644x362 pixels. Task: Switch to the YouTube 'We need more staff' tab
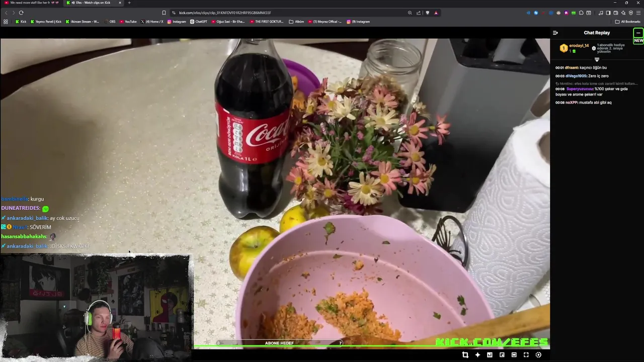[31, 3]
